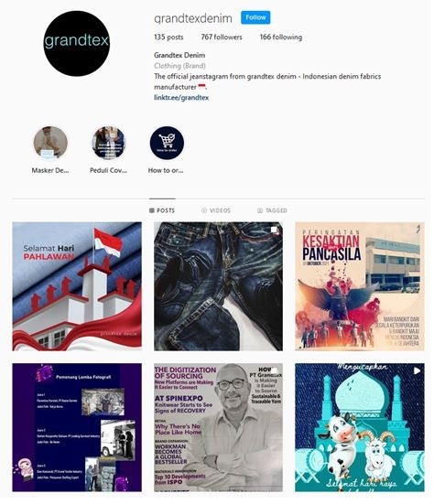Open the Digitization of Sourcing magazine post
Screen dimensions: 434x504
click(x=218, y=427)
